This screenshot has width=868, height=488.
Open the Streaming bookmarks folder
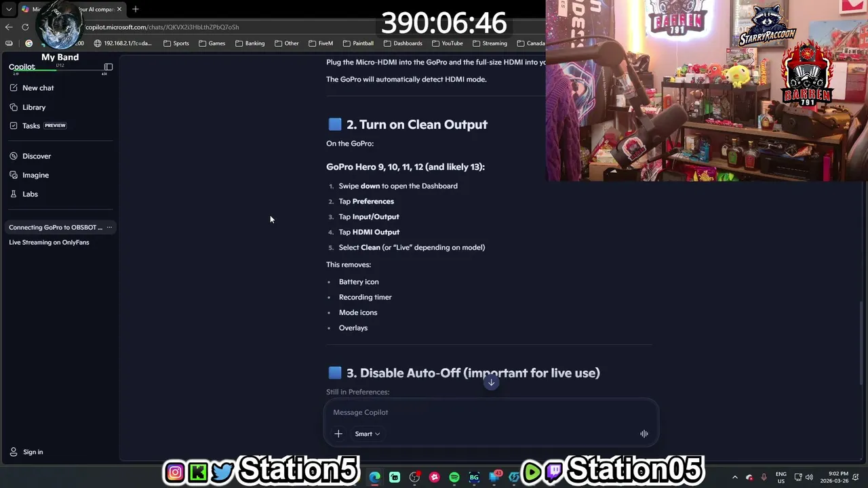coord(490,43)
